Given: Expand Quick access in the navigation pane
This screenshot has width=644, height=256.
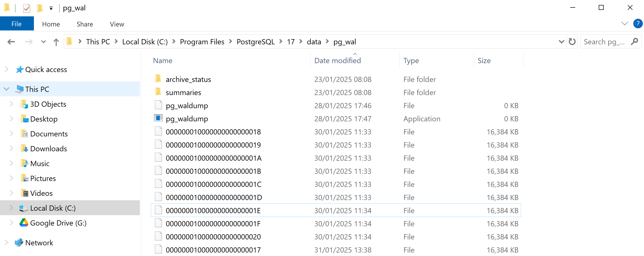Looking at the screenshot, I should click(x=7, y=69).
